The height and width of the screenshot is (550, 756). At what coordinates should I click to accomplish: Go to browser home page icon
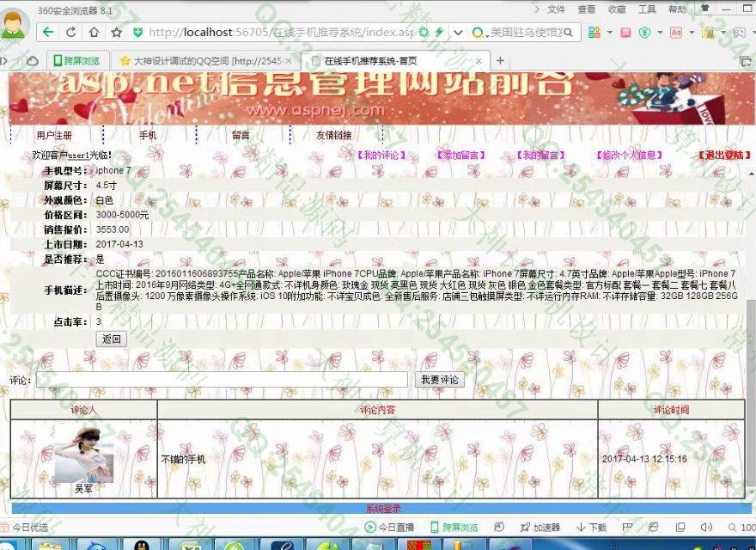[94, 33]
